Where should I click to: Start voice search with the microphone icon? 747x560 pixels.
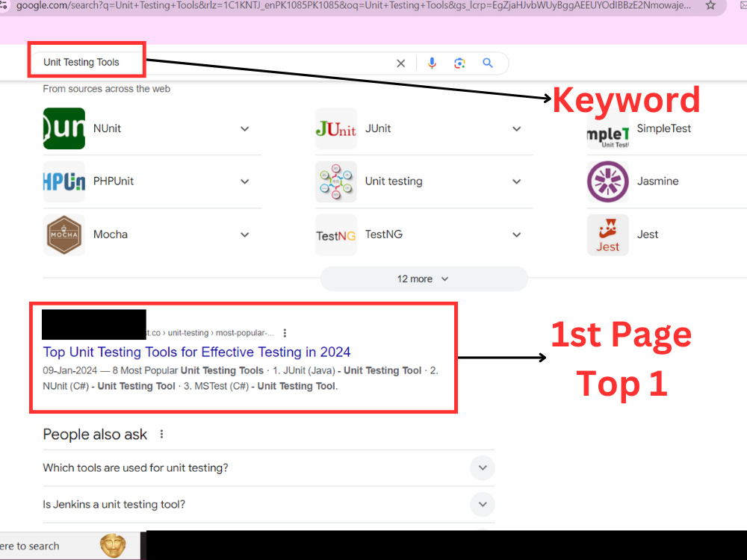click(x=432, y=63)
